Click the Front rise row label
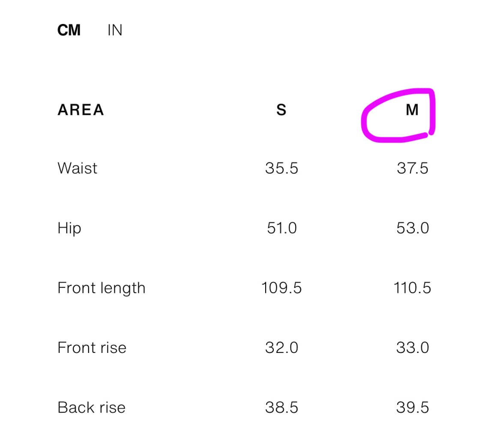The width and height of the screenshot is (482, 448). coord(92,347)
